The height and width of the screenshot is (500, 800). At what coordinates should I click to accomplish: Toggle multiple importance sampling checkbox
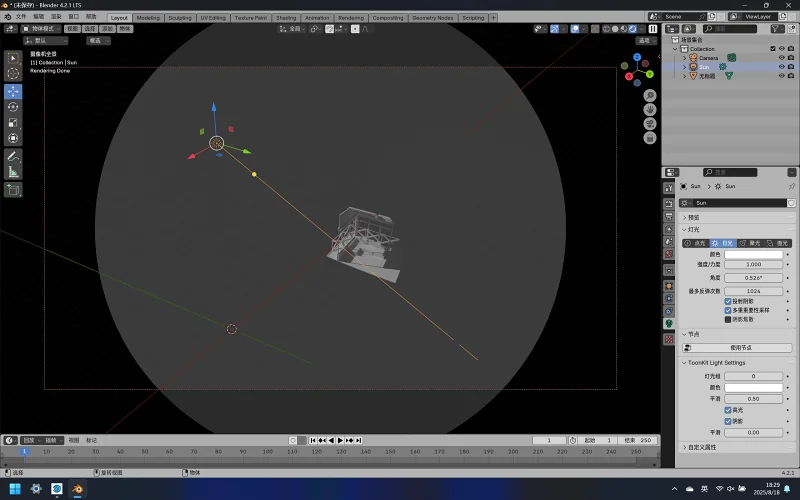[728, 310]
